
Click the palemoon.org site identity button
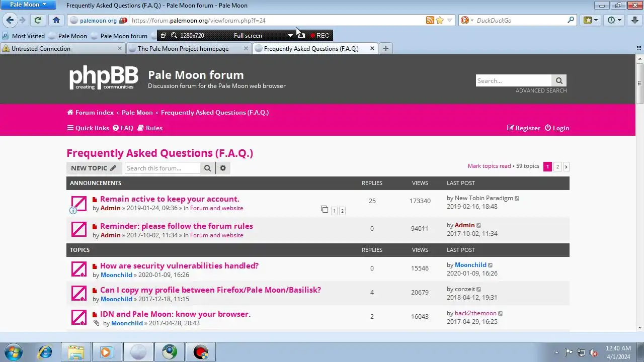click(98, 20)
